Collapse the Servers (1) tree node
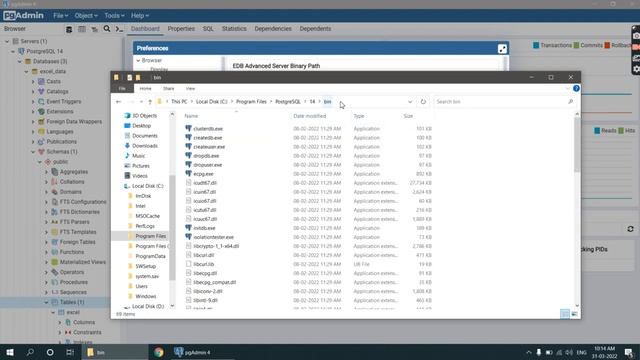 coord(7,41)
